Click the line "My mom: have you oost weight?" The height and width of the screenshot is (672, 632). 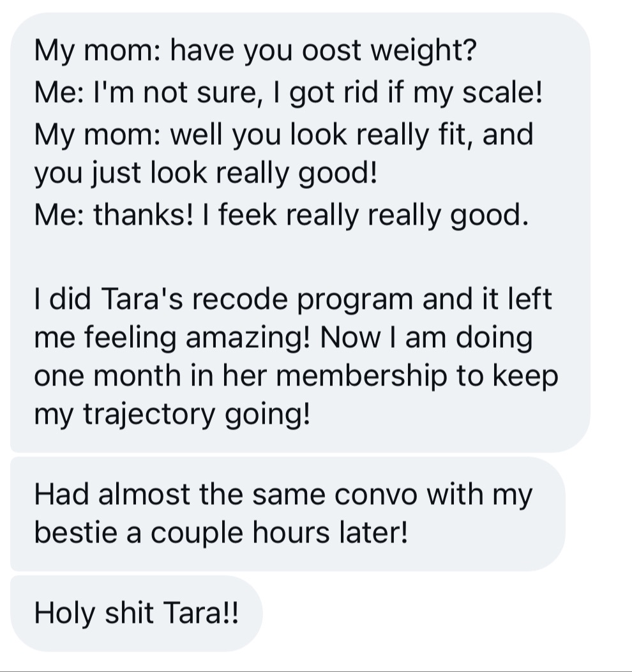[x=255, y=50]
